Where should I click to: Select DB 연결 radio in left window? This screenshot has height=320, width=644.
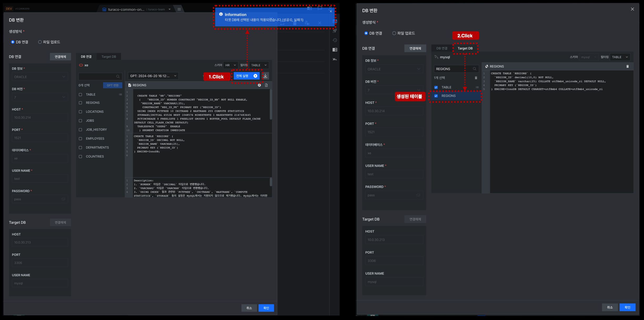pos(13,42)
